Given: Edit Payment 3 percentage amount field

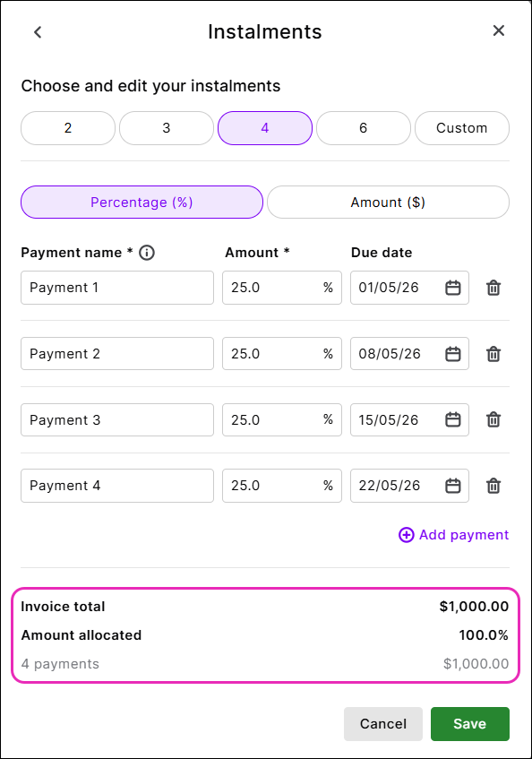Looking at the screenshot, I should [282, 419].
